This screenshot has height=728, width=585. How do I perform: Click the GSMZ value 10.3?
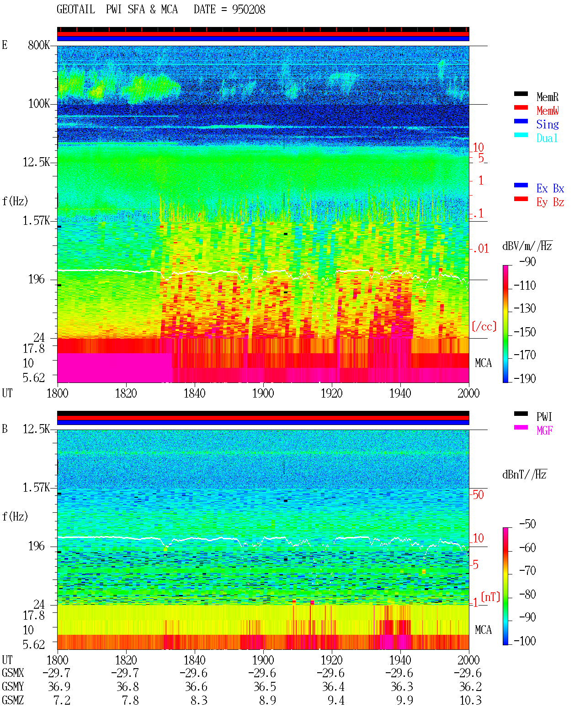471,700
